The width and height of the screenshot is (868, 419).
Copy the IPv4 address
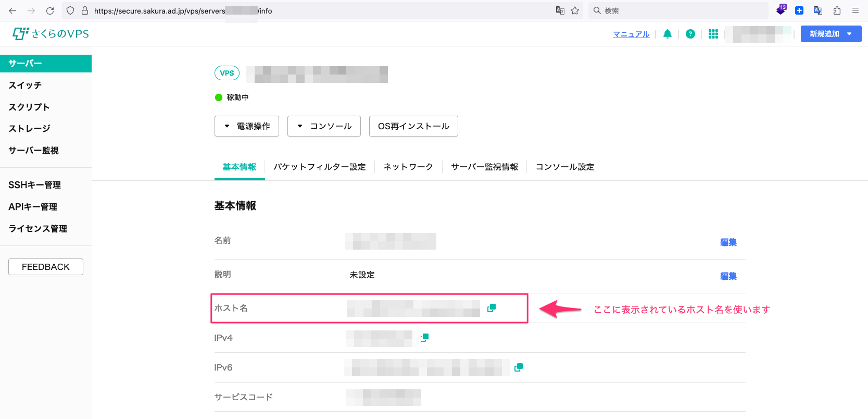click(424, 338)
